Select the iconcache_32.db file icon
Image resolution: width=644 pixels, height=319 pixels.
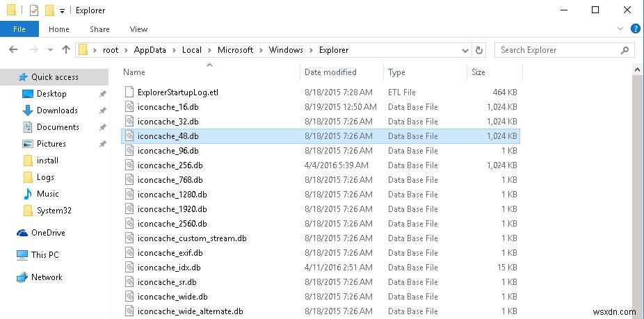(129, 122)
